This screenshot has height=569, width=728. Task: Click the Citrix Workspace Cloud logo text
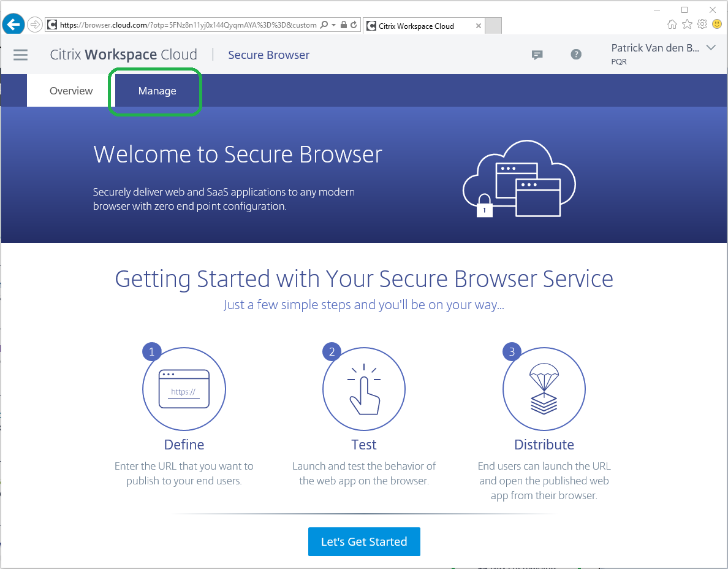(124, 55)
